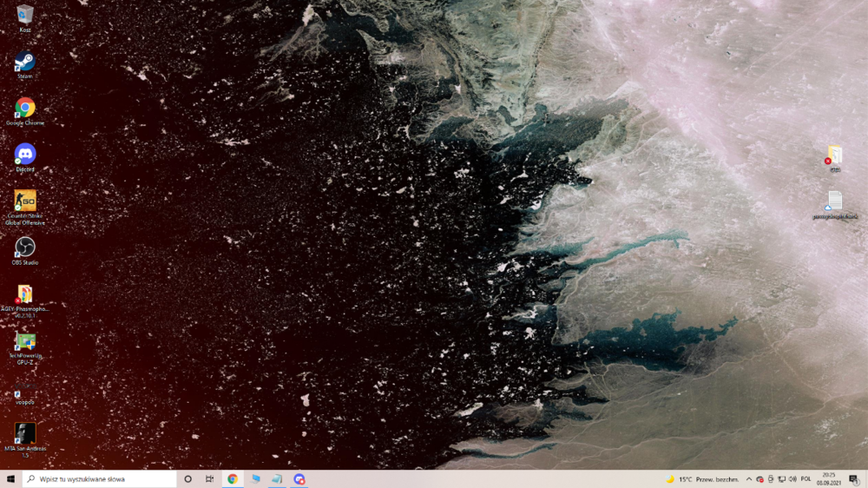Image resolution: width=868 pixels, height=488 pixels.
Task: Select the cloud-synced text document icon
Action: pos(835,205)
